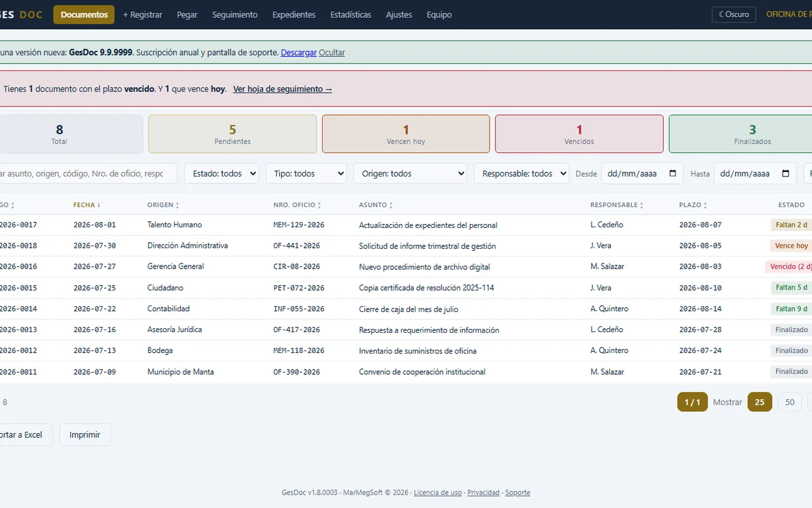Open the Licencia de uso footer link
The image size is (812, 508).
coord(438,493)
